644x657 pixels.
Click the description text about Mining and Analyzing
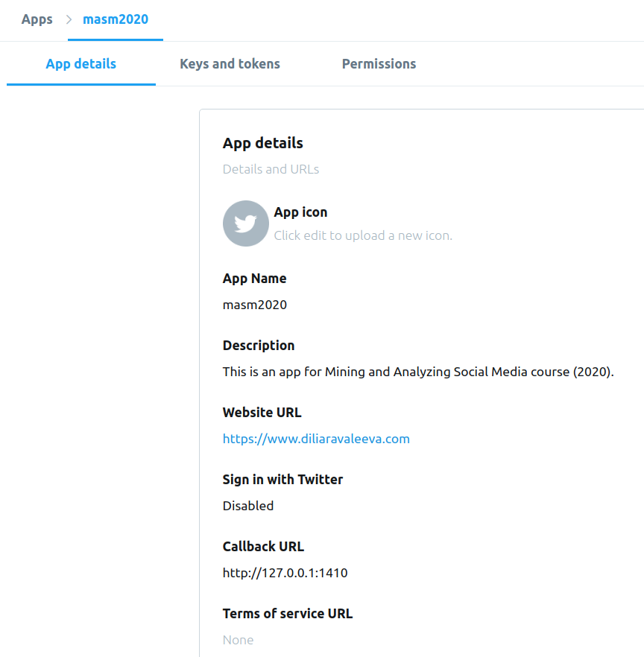[418, 372]
